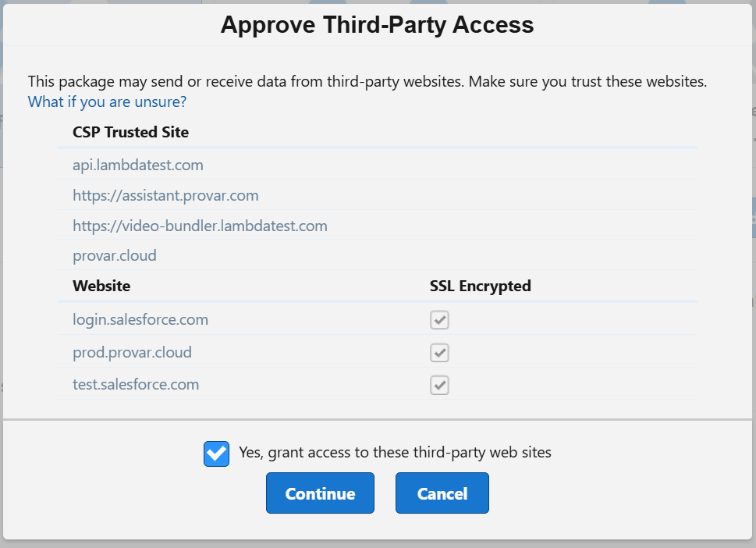Click the Approve Third-Party Access title
The image size is (756, 548).
377,25
